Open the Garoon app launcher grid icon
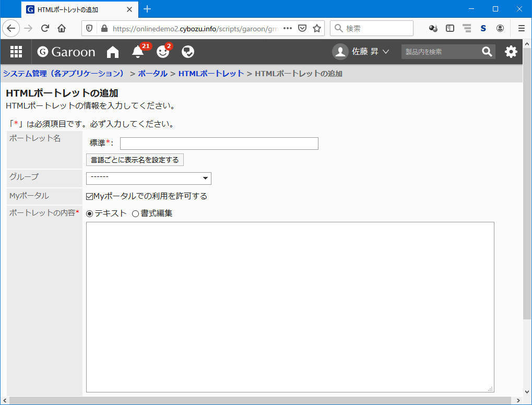Viewport: 532px width, 405px height. (x=16, y=52)
